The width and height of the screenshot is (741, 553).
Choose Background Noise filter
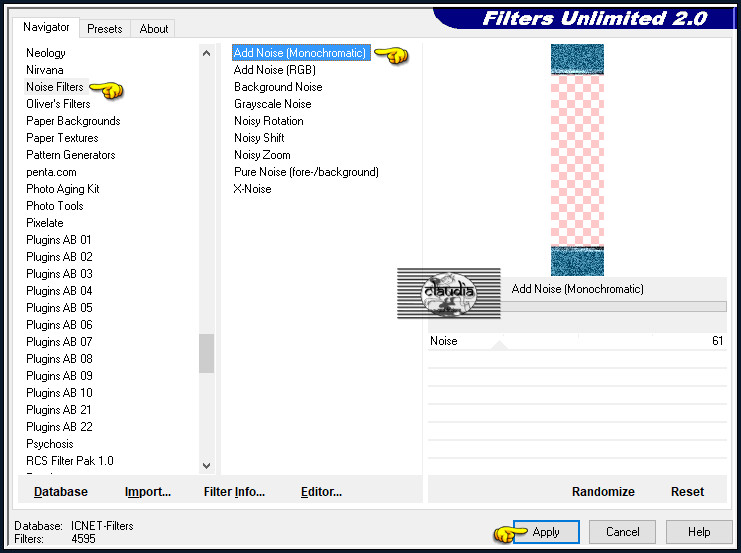(x=278, y=87)
